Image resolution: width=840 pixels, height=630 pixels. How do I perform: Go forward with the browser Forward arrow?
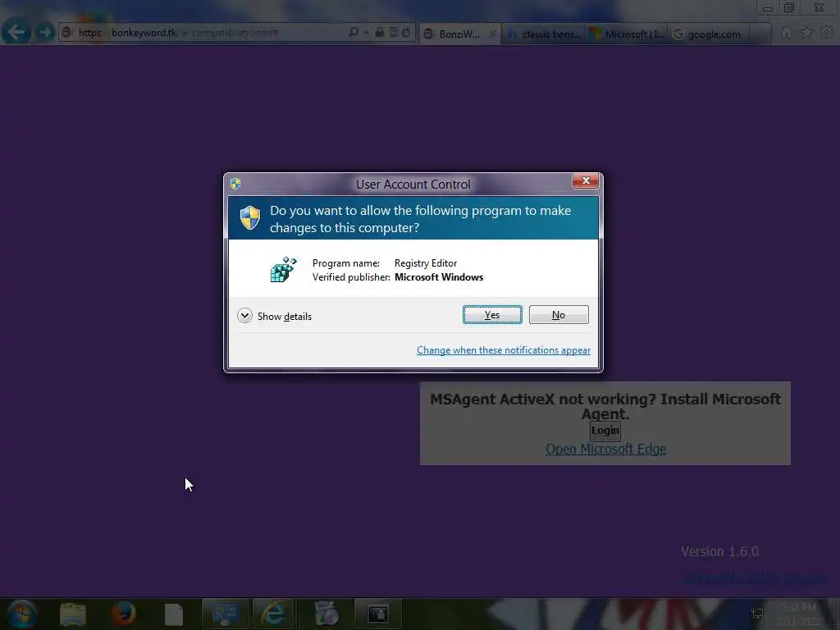[45, 32]
